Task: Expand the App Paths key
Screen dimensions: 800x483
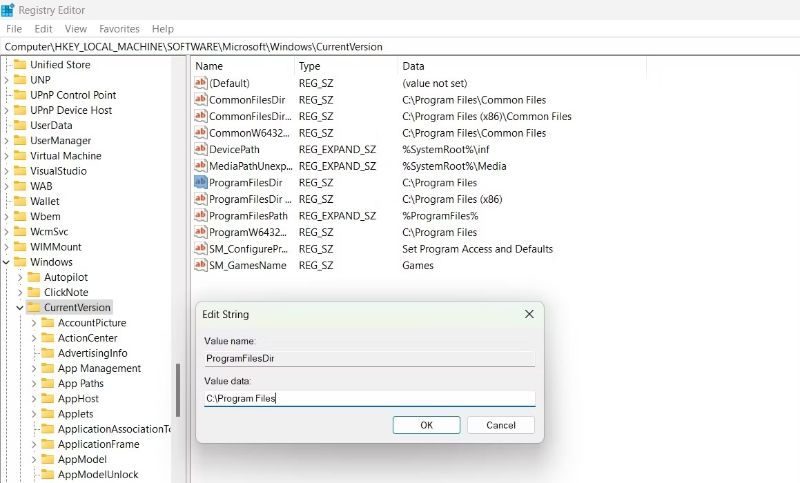Action: (34, 384)
